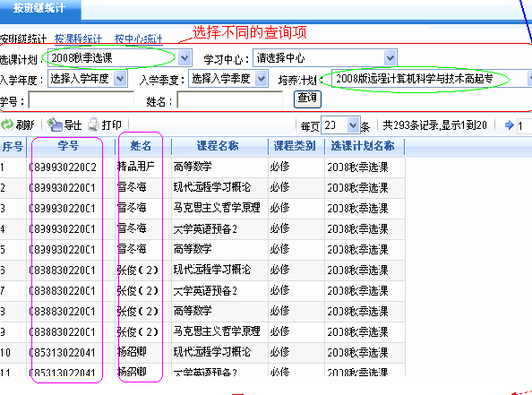Image resolution: width=532 pixels, height=395 pixels.
Task: Click name 杨绍卿 in row 10
Action: coord(132,352)
